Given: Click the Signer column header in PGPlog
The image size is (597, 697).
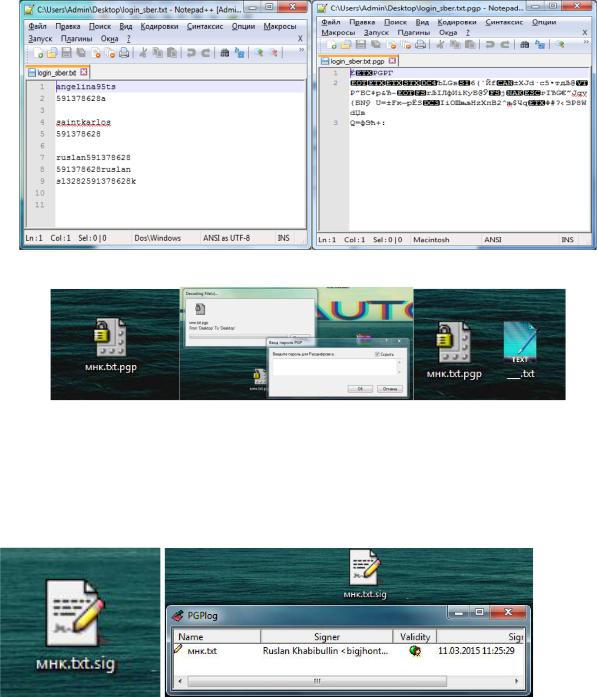Looking at the screenshot, I should (x=327, y=637).
